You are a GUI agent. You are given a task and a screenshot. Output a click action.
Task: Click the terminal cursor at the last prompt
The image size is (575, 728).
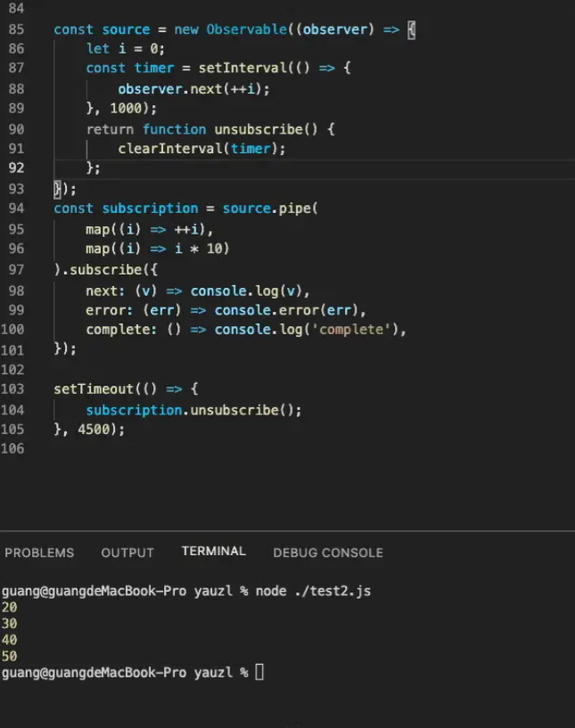(259, 672)
